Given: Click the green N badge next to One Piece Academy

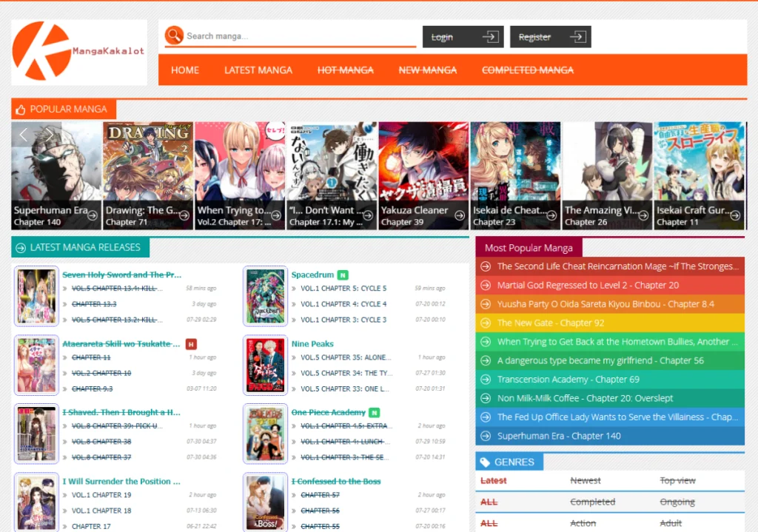Looking at the screenshot, I should [x=374, y=413].
